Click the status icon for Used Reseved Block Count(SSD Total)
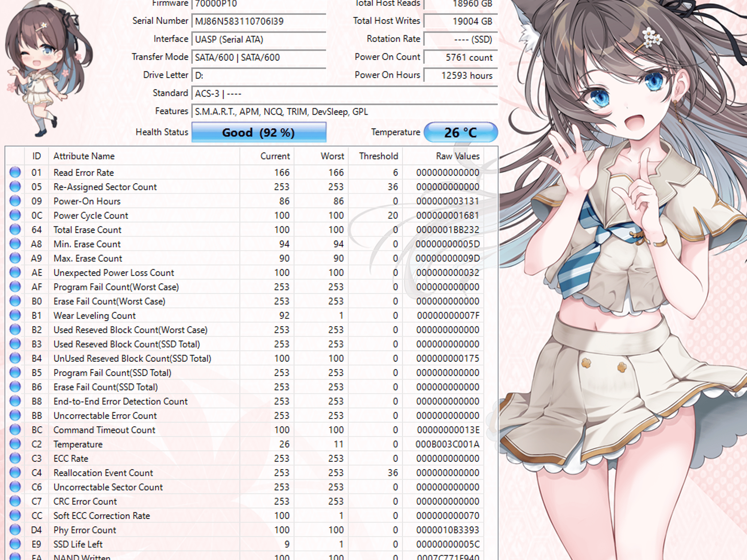 (15, 343)
